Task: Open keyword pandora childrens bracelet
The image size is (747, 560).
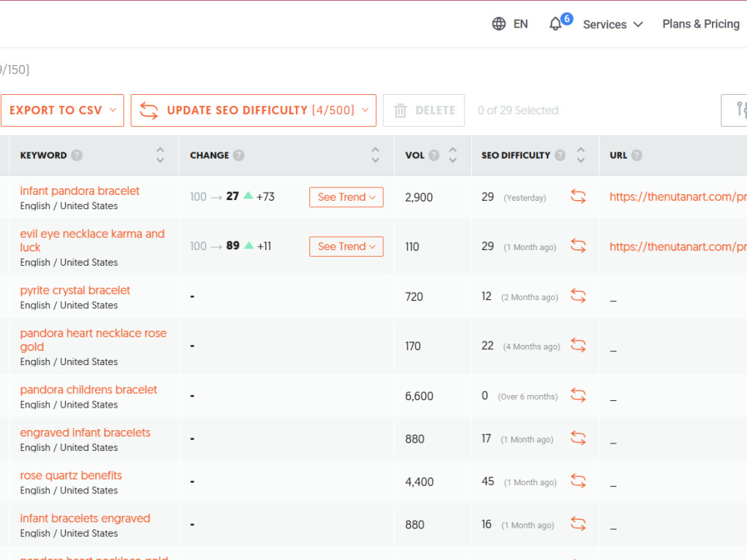Action: pos(88,390)
